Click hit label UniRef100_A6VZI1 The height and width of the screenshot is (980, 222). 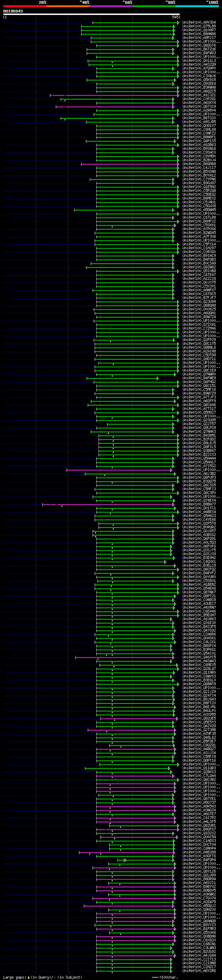pos(199,883)
